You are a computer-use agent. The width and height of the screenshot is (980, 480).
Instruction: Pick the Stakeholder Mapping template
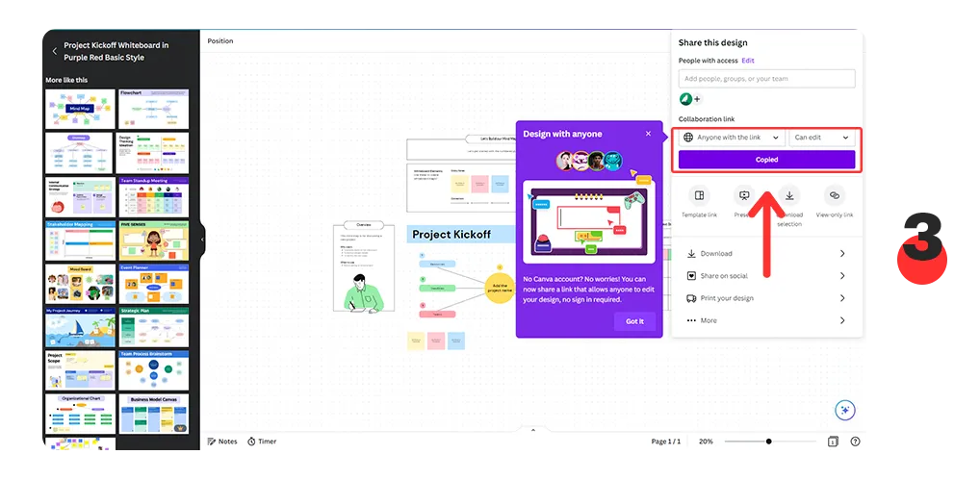point(80,240)
